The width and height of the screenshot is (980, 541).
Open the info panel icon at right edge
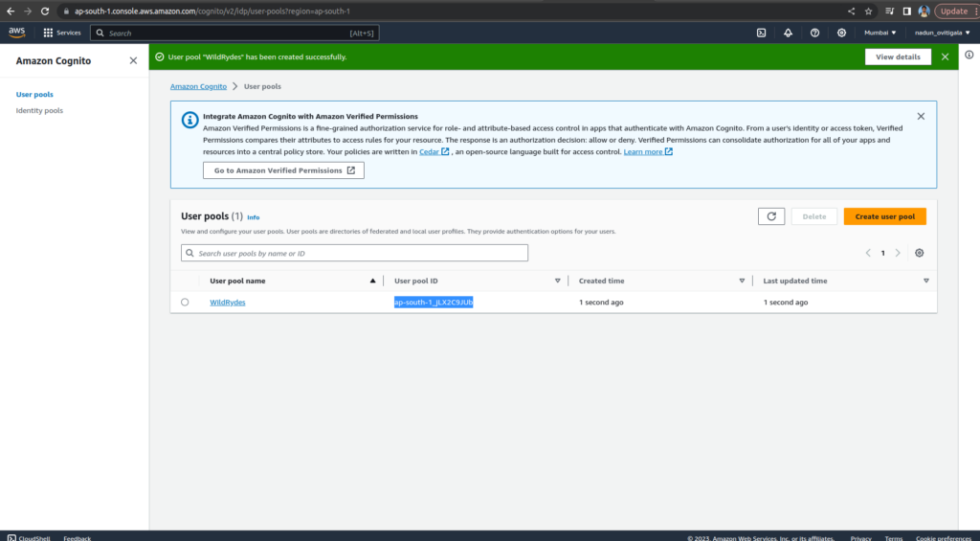click(969, 55)
